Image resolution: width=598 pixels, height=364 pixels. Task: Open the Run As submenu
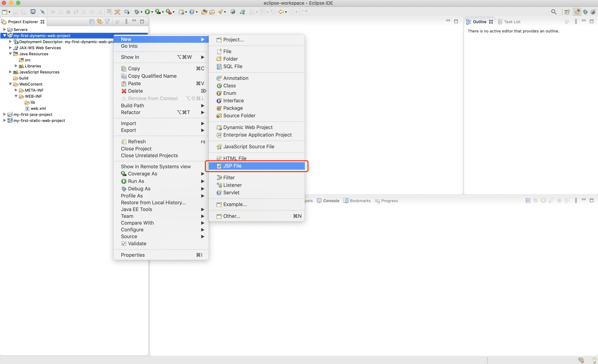click(x=161, y=181)
